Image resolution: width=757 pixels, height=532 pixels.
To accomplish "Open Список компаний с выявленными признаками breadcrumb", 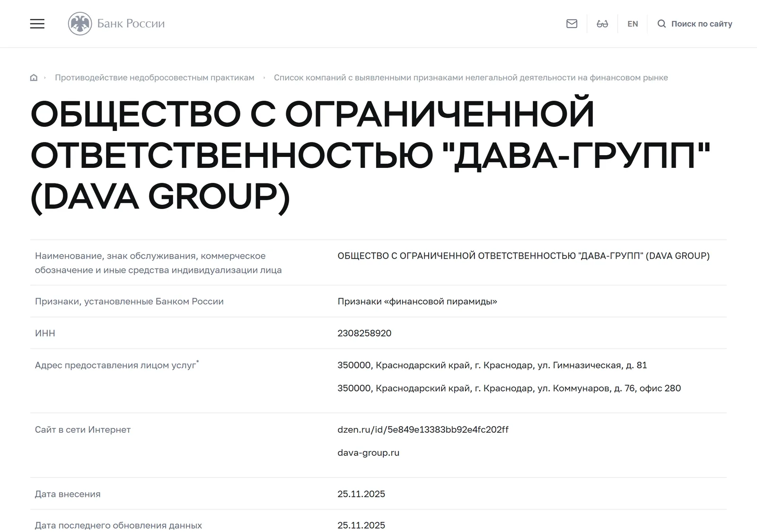I will tap(471, 78).
